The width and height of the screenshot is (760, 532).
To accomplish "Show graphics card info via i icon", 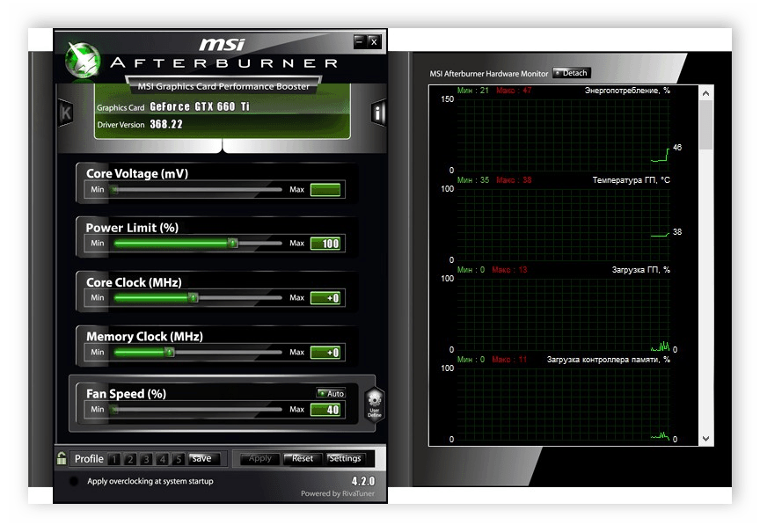I will [x=378, y=113].
